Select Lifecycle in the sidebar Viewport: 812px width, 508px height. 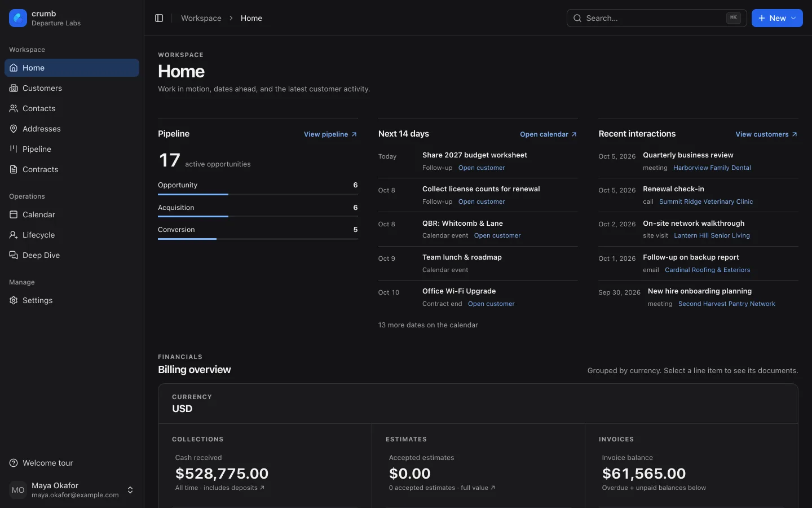(72, 235)
